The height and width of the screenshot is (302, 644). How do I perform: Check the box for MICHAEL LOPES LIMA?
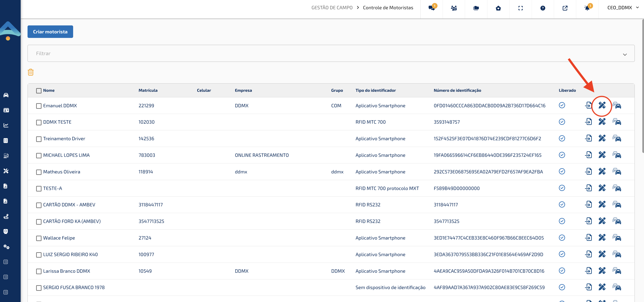pyautogui.click(x=39, y=156)
